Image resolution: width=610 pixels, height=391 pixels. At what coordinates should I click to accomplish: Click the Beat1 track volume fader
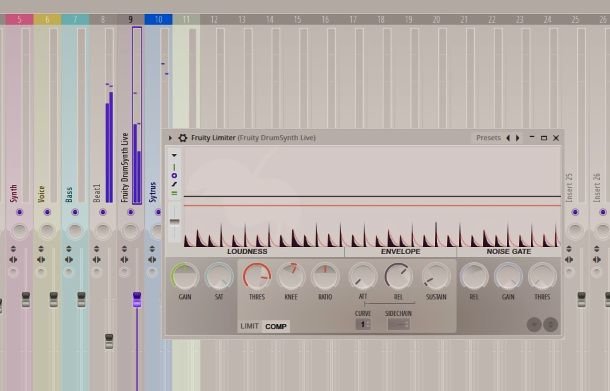(x=109, y=341)
